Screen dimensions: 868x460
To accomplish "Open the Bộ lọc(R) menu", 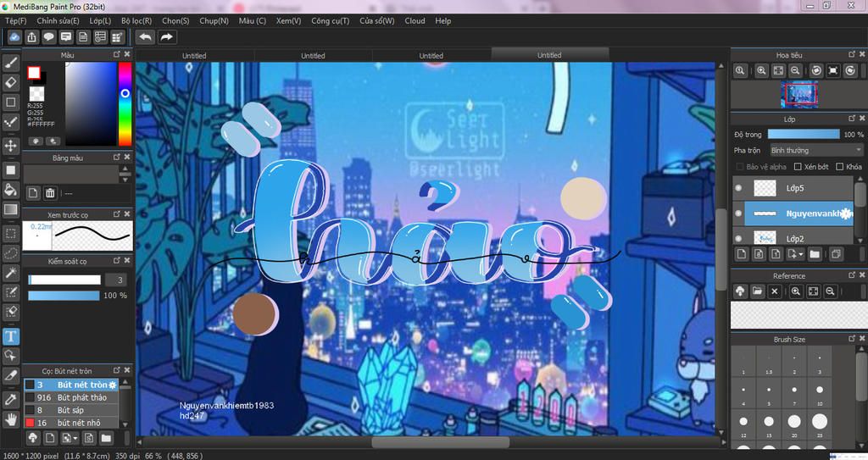I will coord(136,20).
